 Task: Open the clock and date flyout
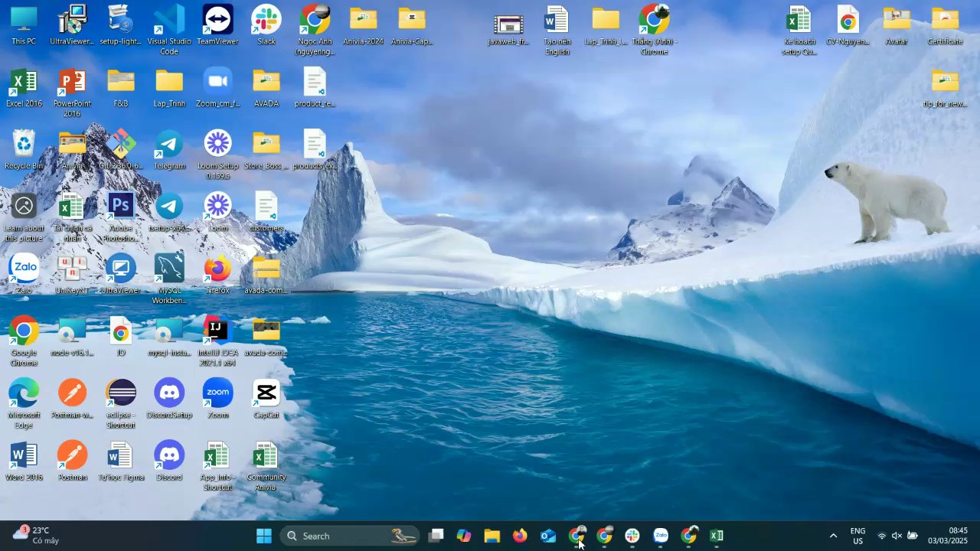click(x=948, y=536)
